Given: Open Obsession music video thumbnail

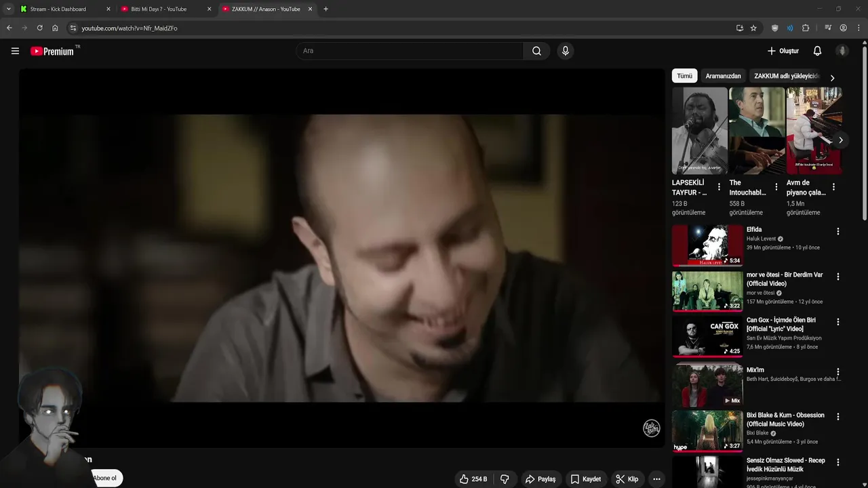Looking at the screenshot, I should click(707, 431).
